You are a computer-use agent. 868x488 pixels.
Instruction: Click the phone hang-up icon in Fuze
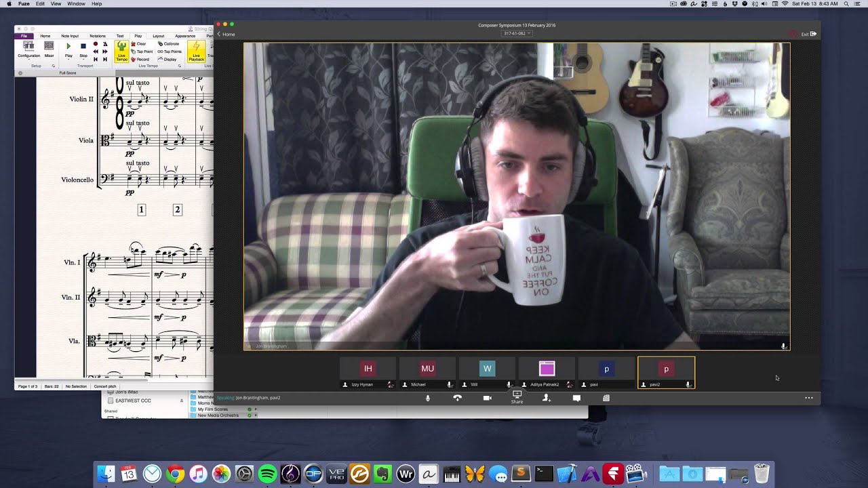[457, 398]
